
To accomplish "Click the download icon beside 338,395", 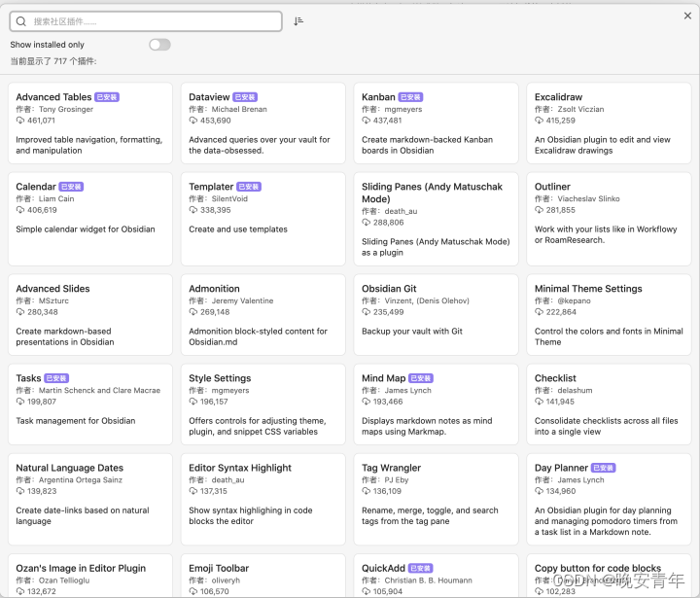I will click(x=192, y=210).
